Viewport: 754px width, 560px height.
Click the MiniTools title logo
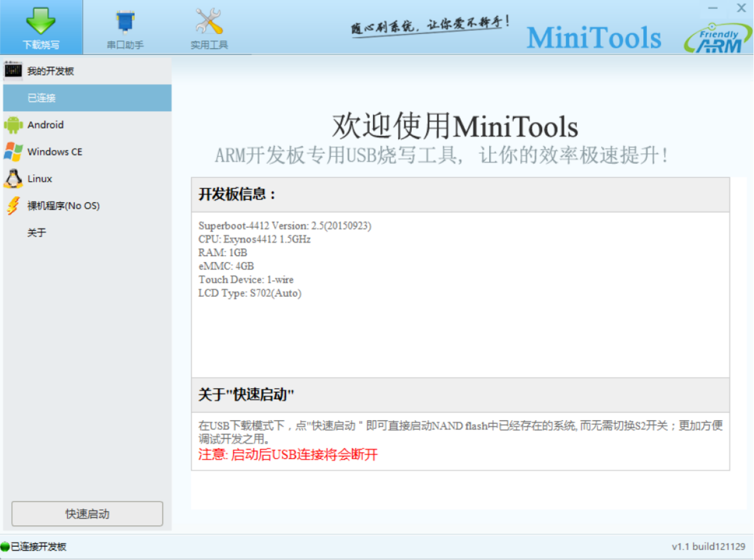(x=594, y=38)
